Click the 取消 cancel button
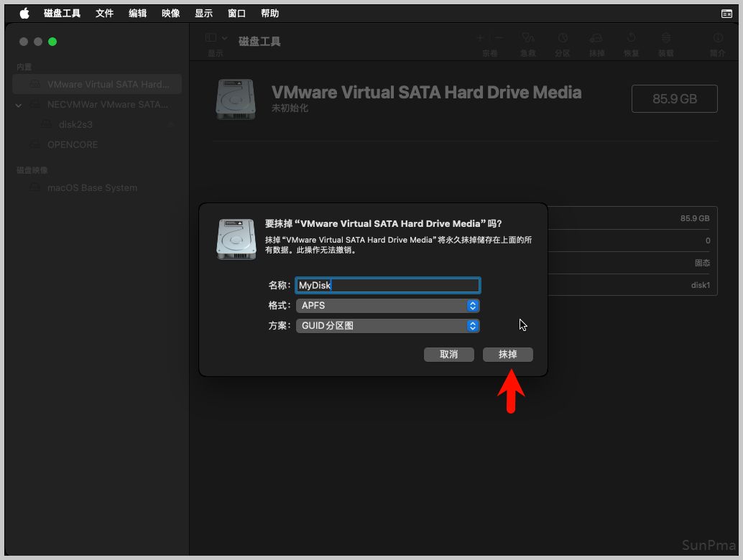 click(449, 355)
